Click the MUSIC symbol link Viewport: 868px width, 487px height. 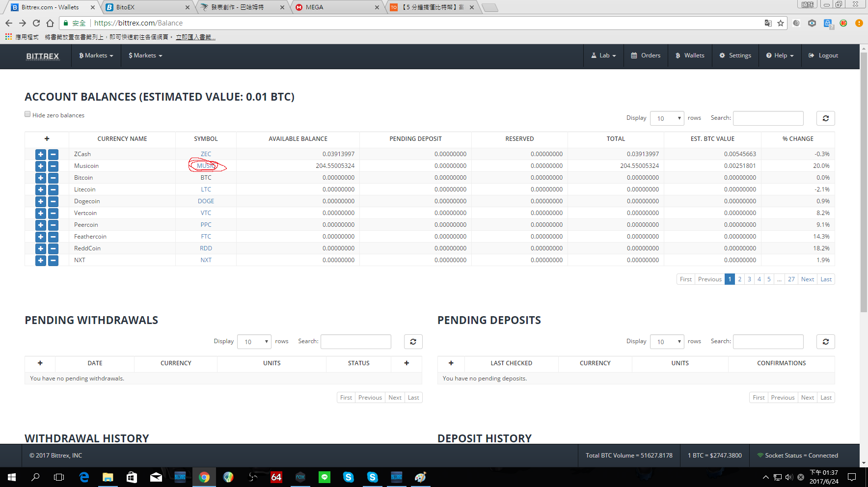click(x=205, y=166)
